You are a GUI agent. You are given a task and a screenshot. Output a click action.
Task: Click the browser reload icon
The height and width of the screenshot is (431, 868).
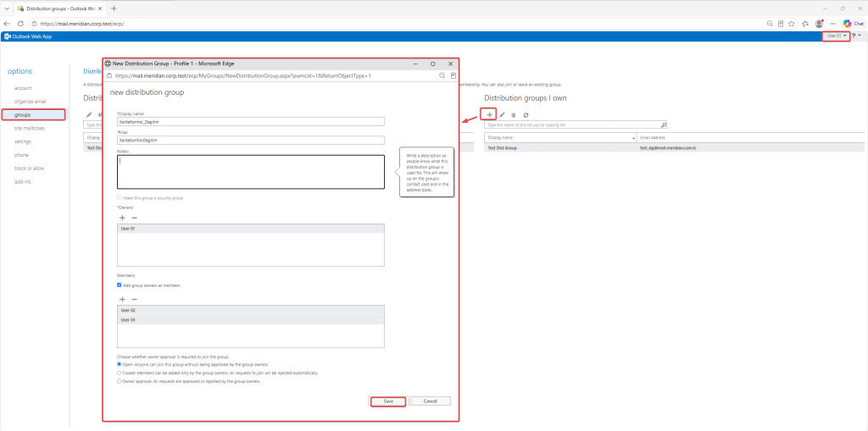pos(20,24)
